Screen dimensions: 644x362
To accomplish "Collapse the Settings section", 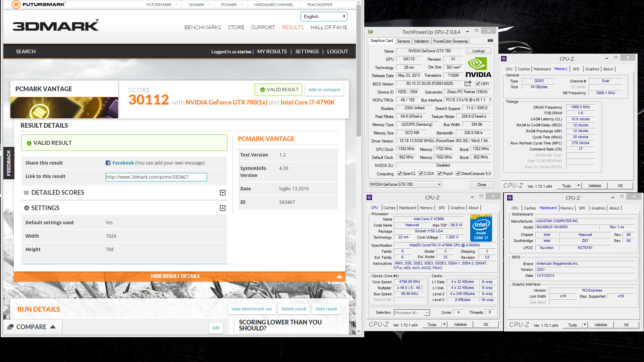I will click(222, 208).
